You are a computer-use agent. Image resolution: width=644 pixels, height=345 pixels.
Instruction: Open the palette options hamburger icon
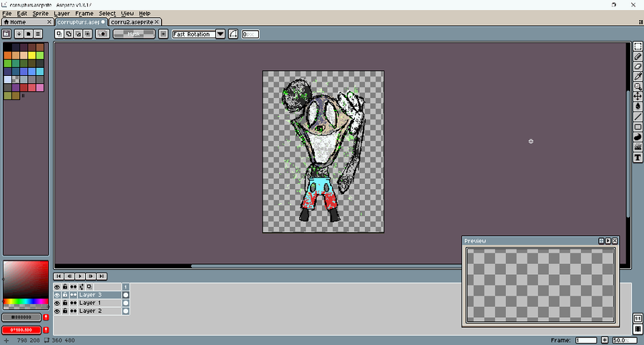(x=38, y=34)
